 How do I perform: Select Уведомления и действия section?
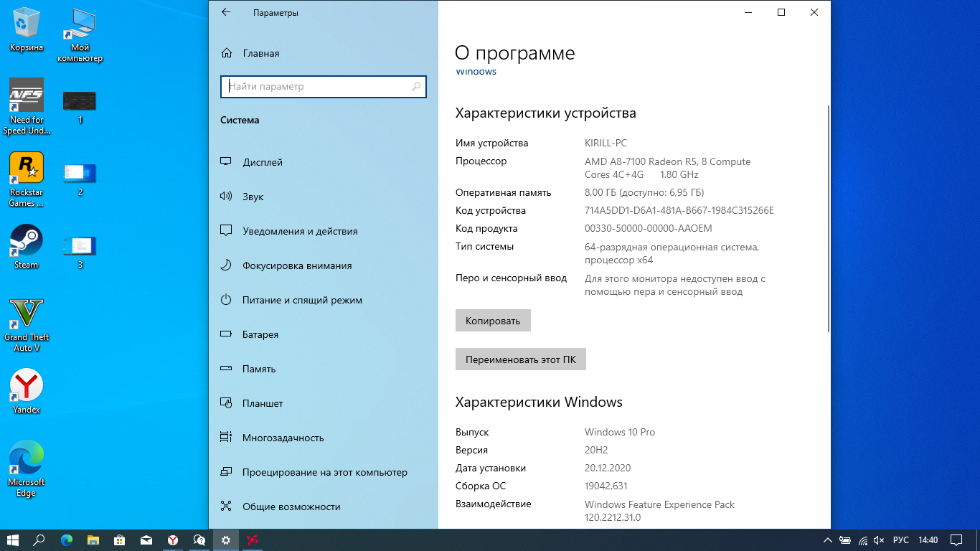click(x=323, y=231)
